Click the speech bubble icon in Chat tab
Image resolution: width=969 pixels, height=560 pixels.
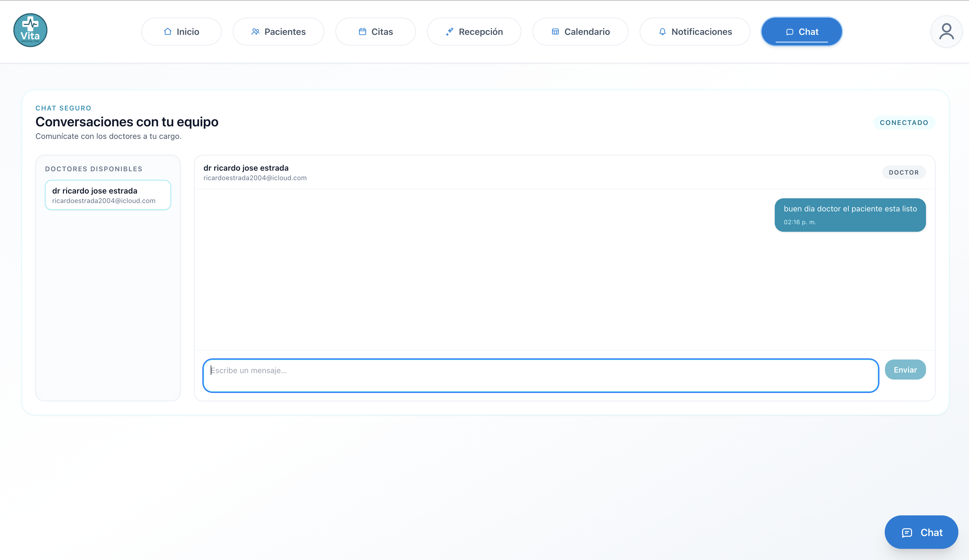(x=790, y=32)
